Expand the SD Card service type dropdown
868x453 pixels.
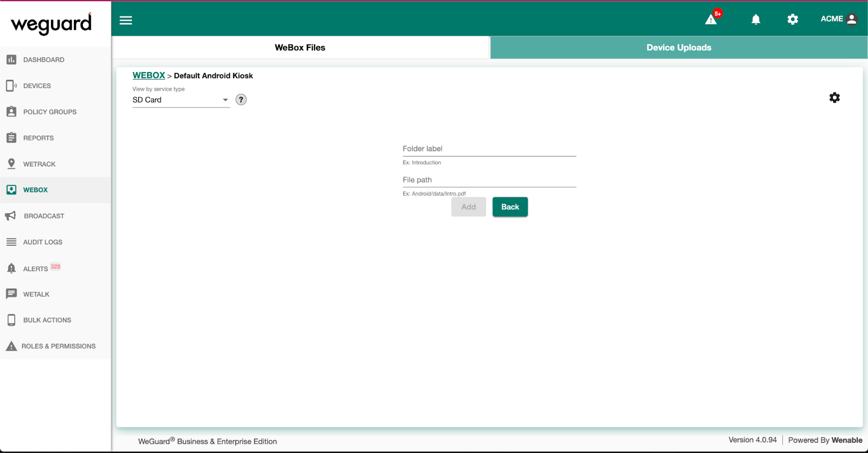coord(181,100)
